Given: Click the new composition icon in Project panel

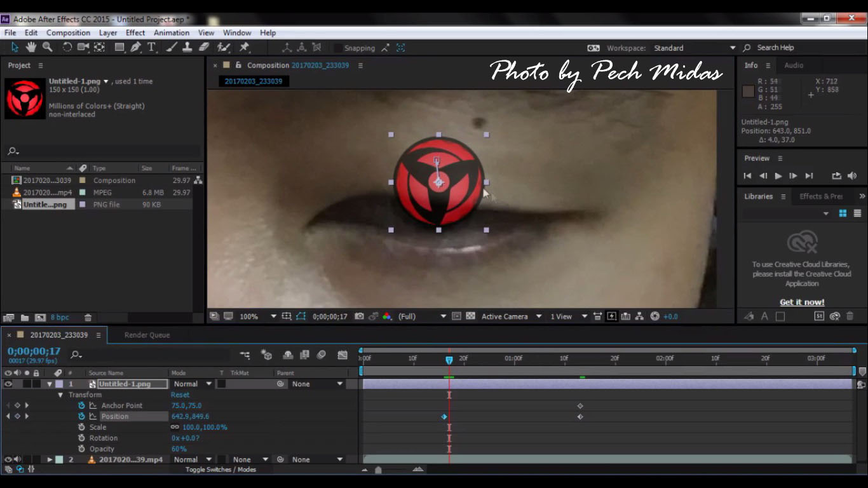Looking at the screenshot, I should pyautogui.click(x=40, y=318).
